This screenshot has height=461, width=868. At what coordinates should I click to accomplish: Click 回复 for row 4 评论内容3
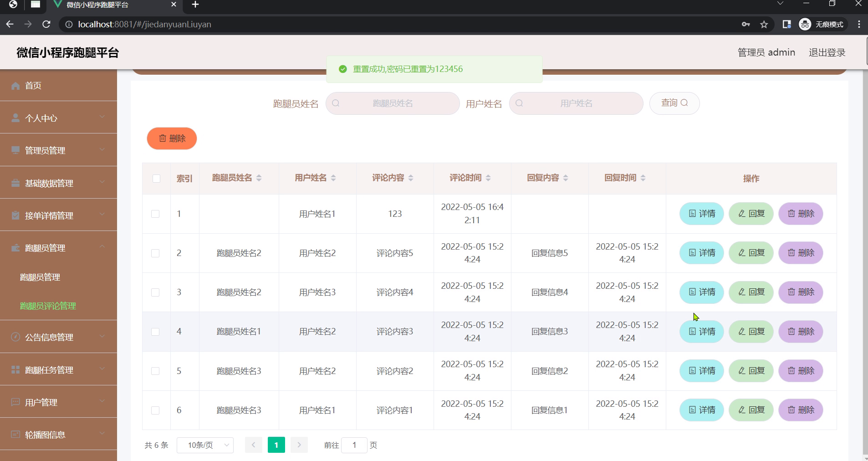coord(751,332)
